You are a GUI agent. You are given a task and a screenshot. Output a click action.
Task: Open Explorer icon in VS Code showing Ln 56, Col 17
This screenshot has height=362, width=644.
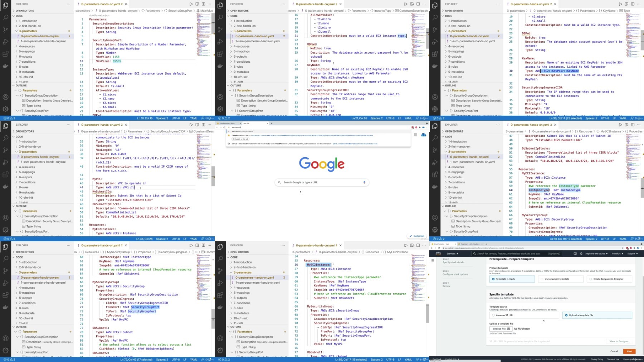pyautogui.click(x=220, y=246)
